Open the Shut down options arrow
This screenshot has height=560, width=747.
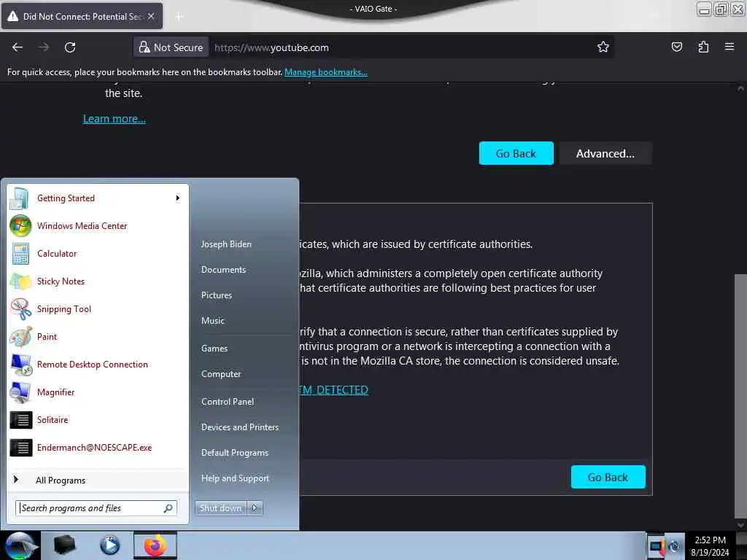[255, 508]
